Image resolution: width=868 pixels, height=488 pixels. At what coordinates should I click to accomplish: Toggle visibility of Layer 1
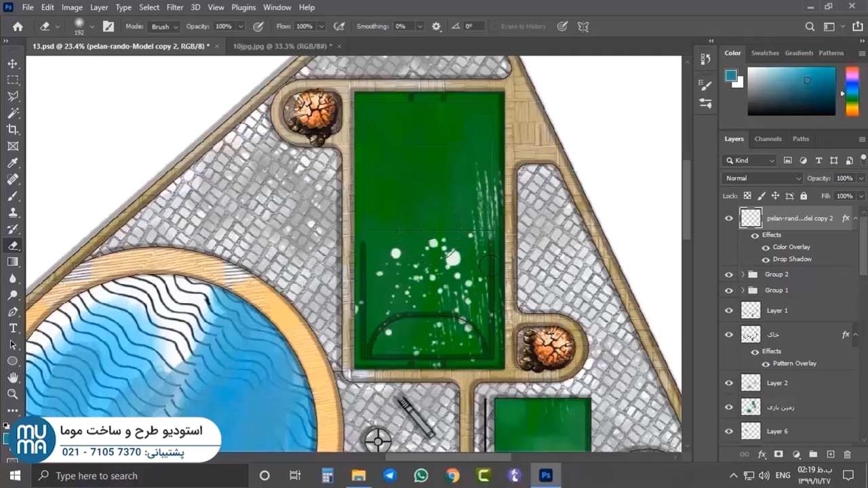pos(729,310)
